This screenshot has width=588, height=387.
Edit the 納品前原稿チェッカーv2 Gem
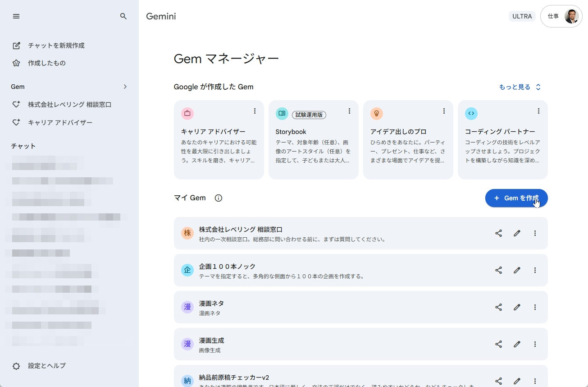(517, 381)
